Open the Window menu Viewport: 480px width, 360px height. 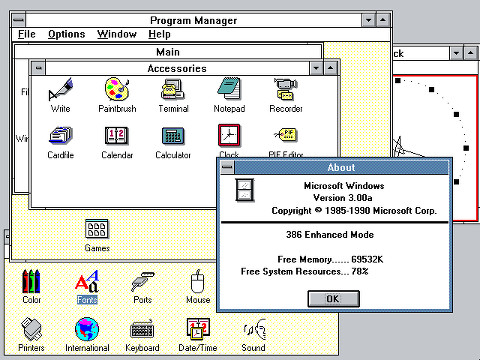click(117, 34)
